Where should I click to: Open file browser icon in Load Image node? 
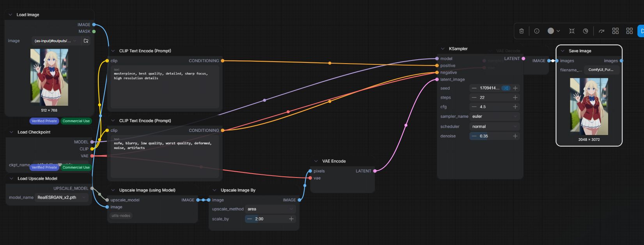tap(86, 41)
